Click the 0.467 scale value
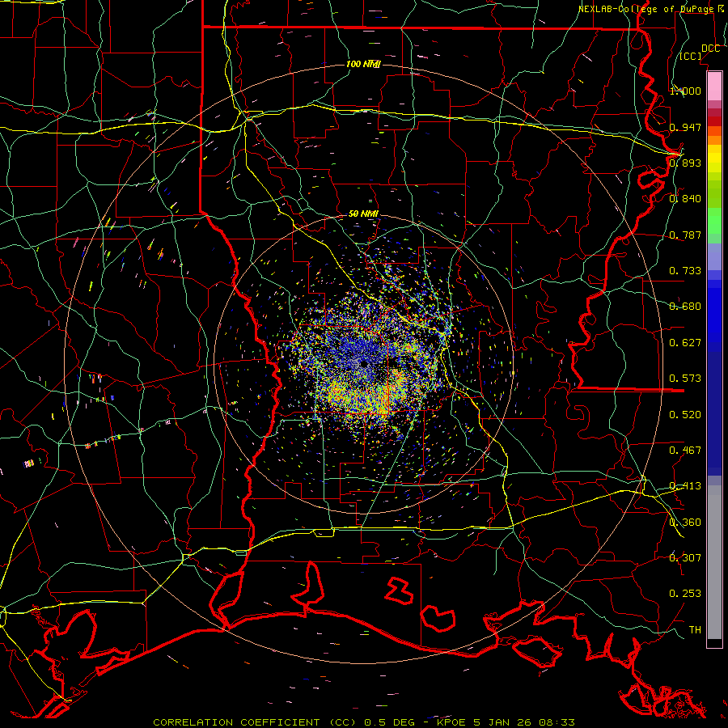 pos(685,451)
